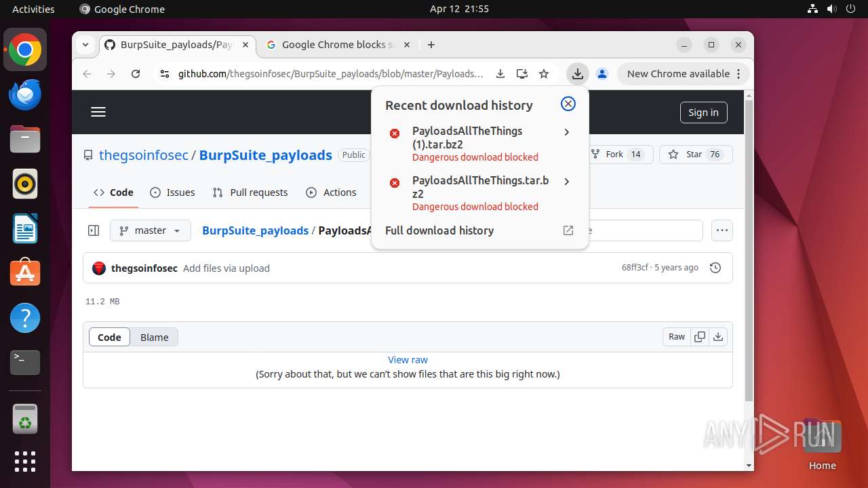This screenshot has width=868, height=488.
Task: Copy raw file contents icon
Action: point(700,337)
